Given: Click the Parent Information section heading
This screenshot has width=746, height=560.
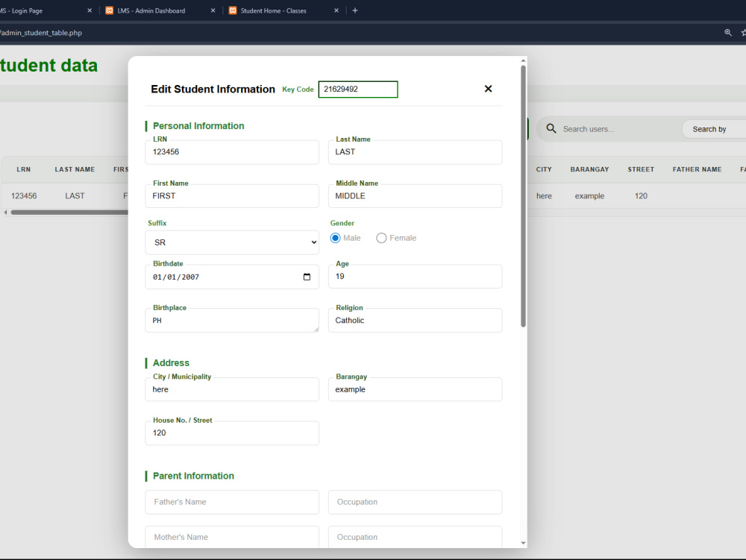Looking at the screenshot, I should (x=193, y=476).
